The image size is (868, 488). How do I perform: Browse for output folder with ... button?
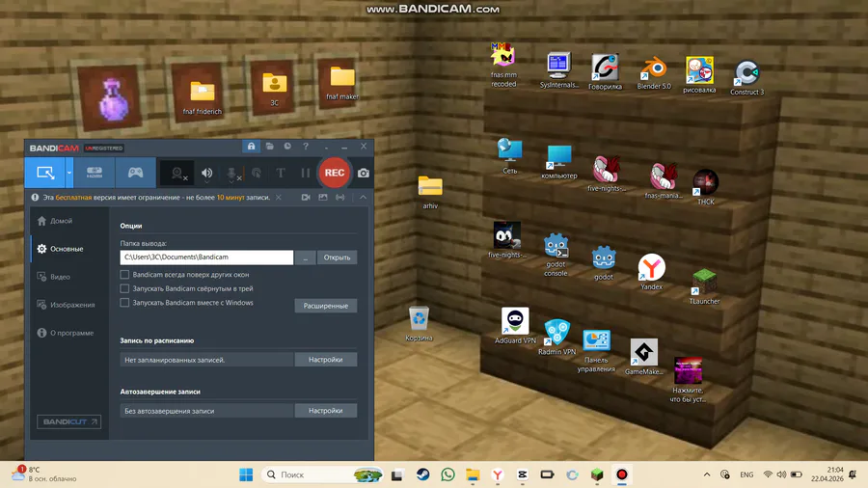click(x=305, y=258)
